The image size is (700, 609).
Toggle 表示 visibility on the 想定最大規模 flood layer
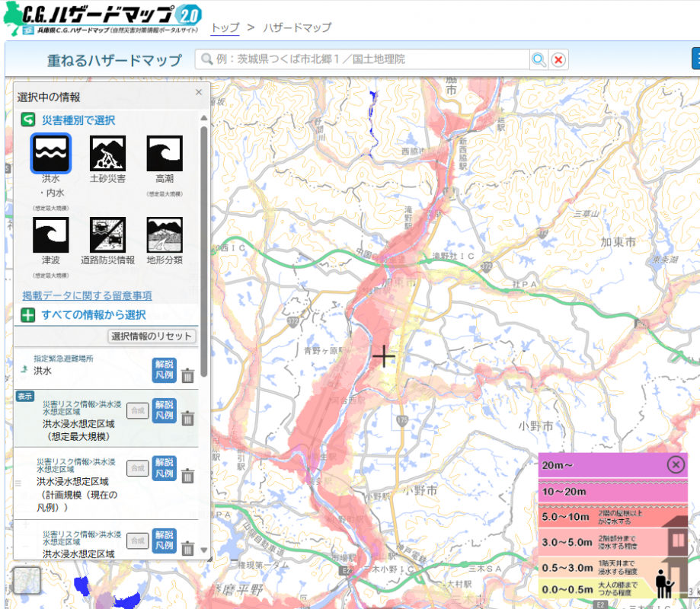click(x=27, y=396)
